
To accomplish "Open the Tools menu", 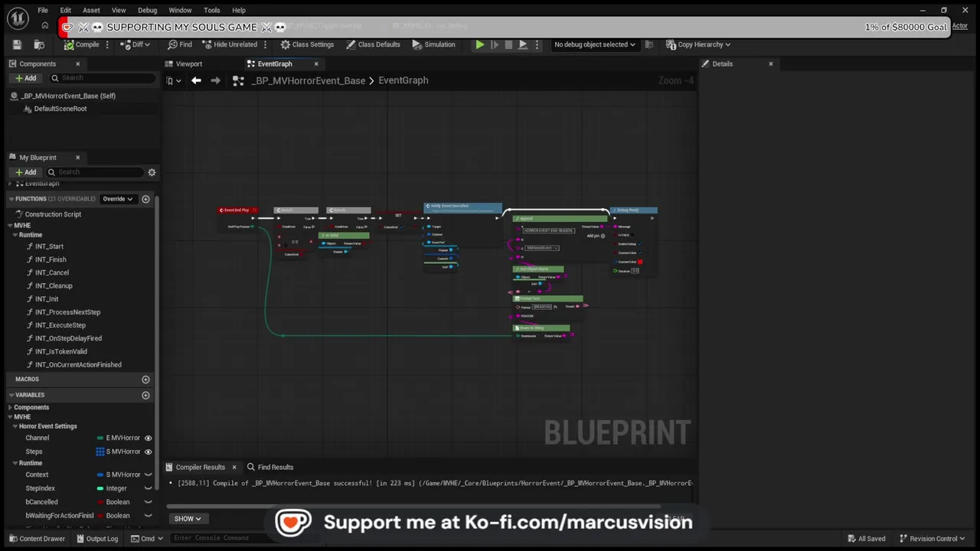I will click(212, 10).
